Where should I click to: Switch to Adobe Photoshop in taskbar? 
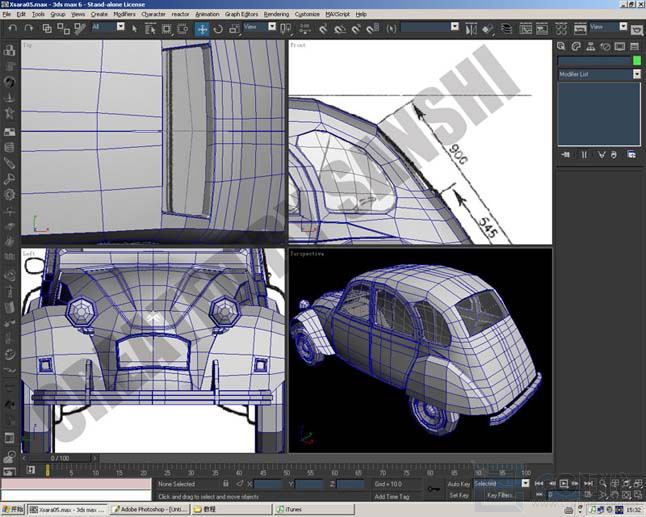point(150,510)
